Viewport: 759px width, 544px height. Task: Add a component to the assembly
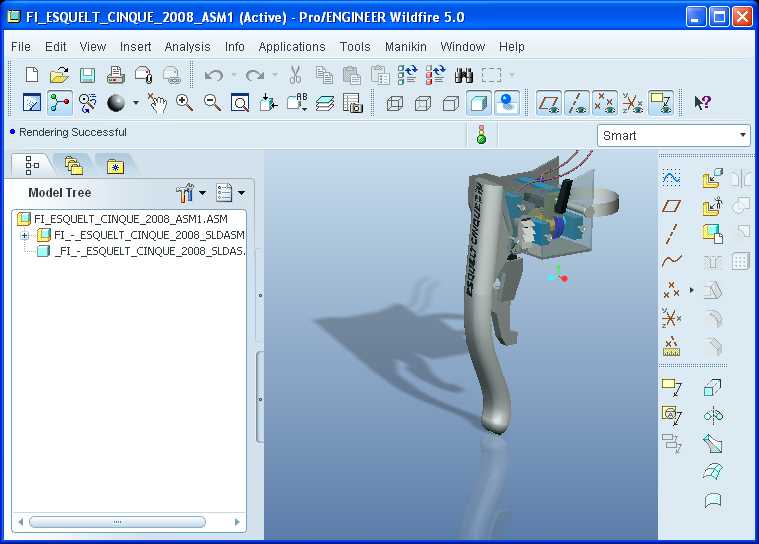point(713,178)
